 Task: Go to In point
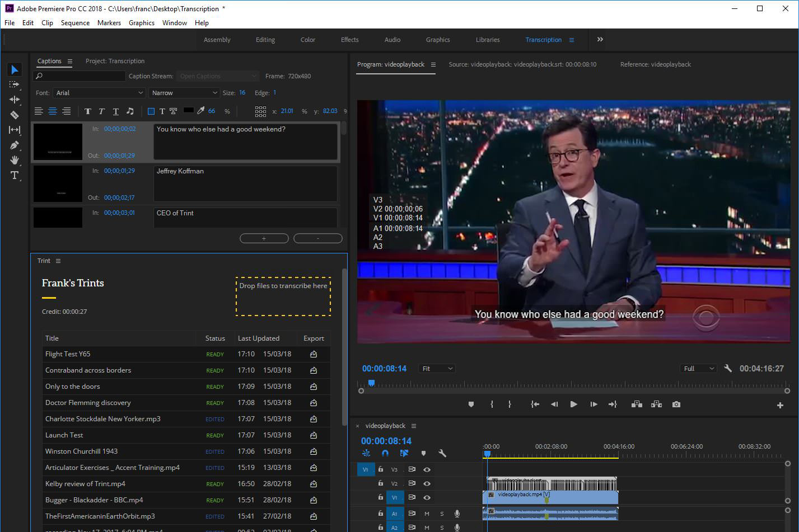tap(535, 404)
